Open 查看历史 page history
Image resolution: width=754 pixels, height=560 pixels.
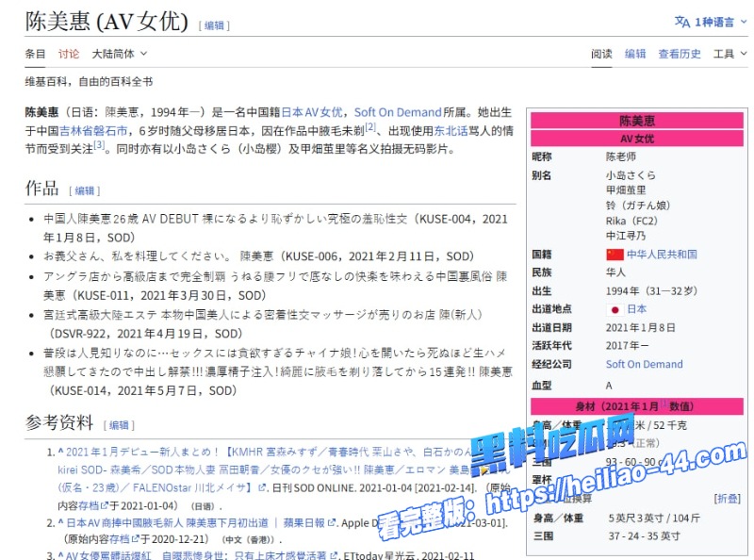click(x=680, y=54)
